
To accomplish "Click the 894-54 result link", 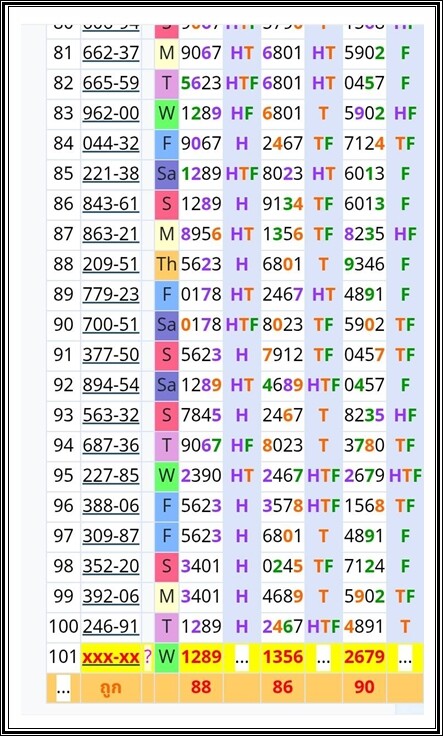I will pyautogui.click(x=111, y=385).
